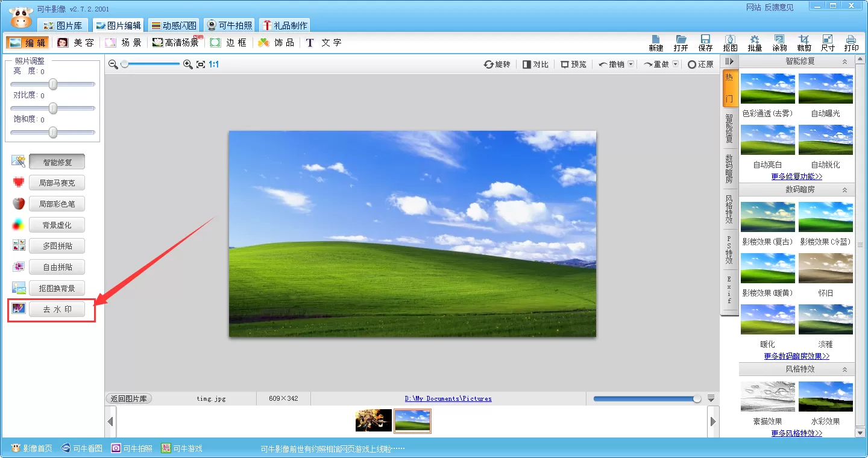The height and width of the screenshot is (458, 868).
Task: Click the 旋转 rotate button
Action: pyautogui.click(x=497, y=64)
